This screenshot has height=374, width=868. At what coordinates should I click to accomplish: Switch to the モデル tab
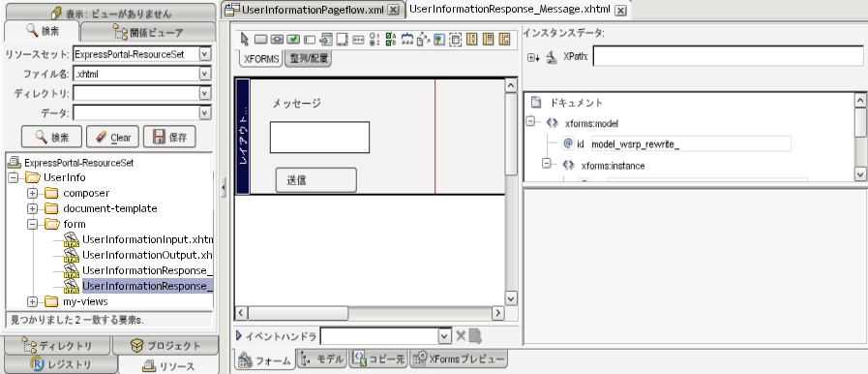click(x=321, y=360)
